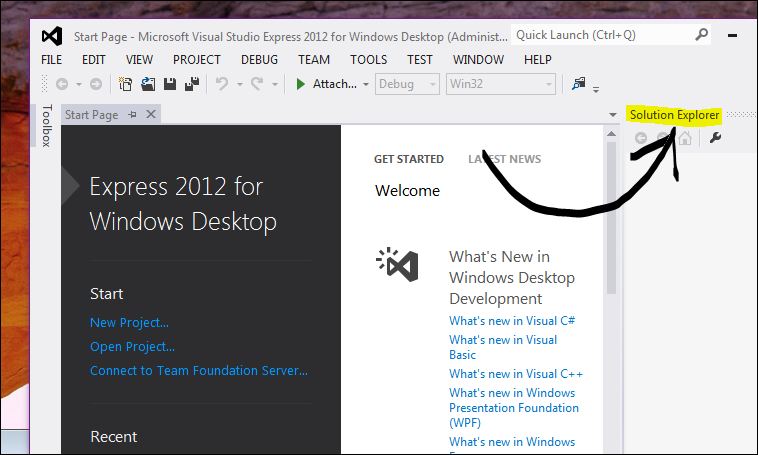Screen dimensions: 758x455
Task: Click Solution Explorer Back button
Action: click(x=641, y=138)
